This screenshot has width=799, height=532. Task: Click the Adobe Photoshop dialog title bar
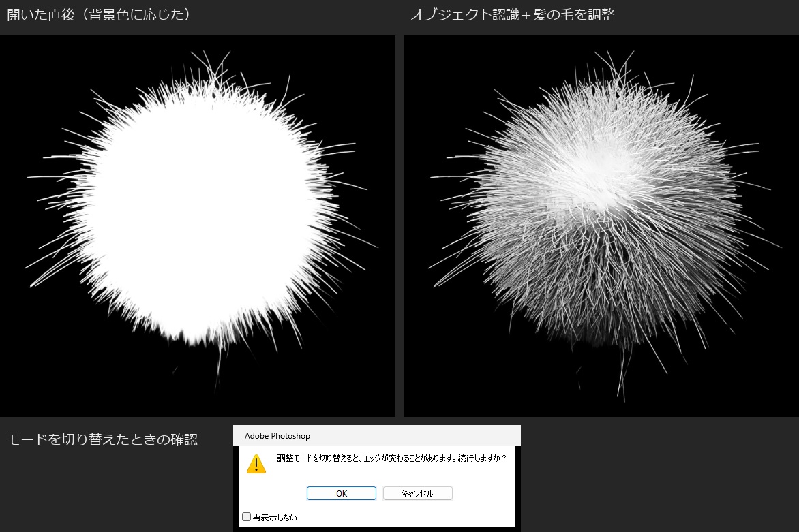376,436
